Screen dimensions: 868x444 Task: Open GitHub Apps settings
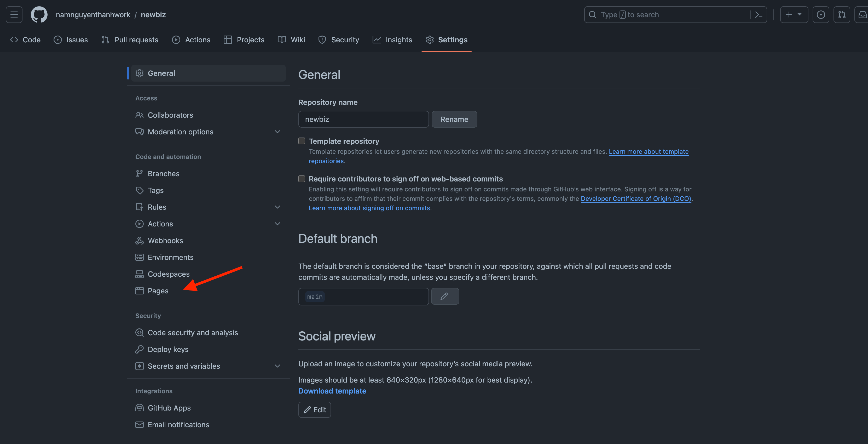(209, 408)
